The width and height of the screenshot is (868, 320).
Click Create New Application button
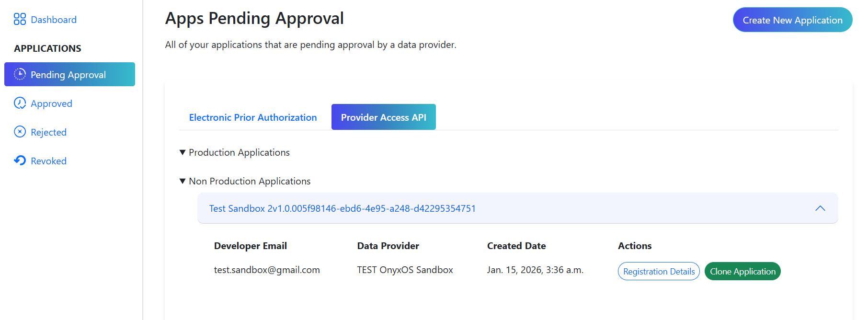pos(792,20)
